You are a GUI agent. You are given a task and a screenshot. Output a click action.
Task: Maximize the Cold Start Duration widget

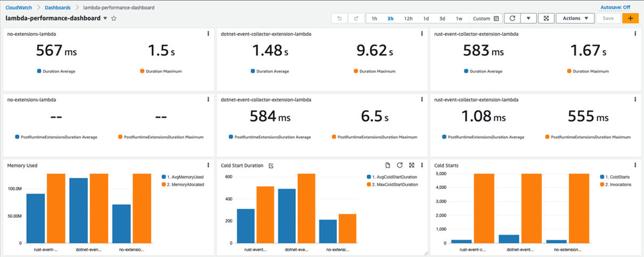click(x=411, y=165)
